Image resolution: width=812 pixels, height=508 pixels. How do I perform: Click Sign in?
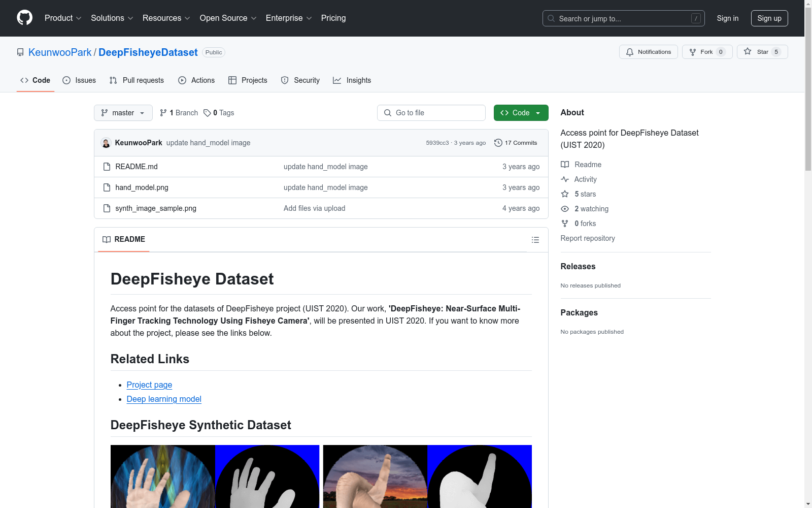coord(728,18)
